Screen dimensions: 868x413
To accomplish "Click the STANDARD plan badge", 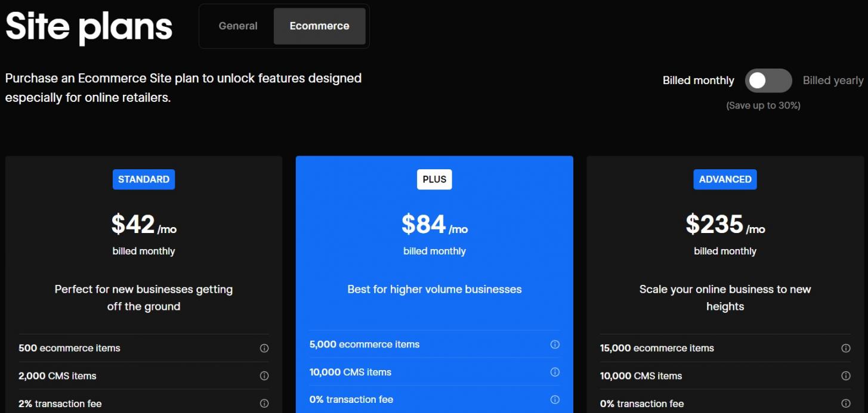I will click(144, 179).
